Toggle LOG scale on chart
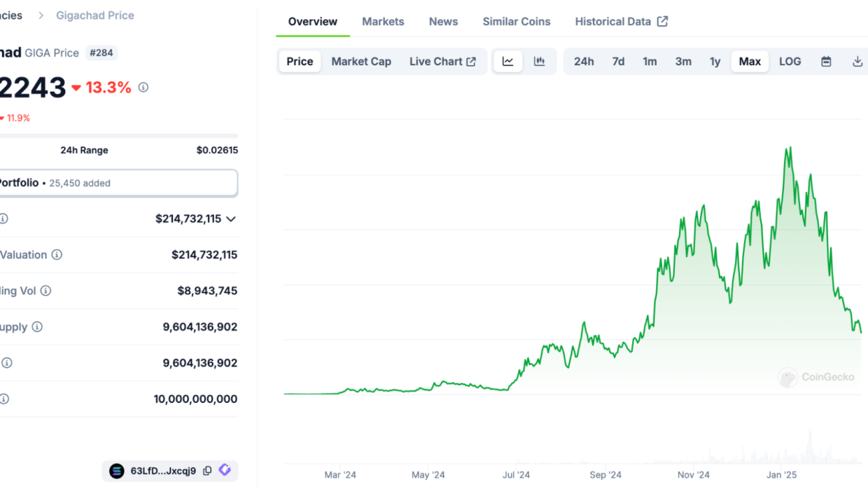This screenshot has height=489, width=868. tap(790, 62)
